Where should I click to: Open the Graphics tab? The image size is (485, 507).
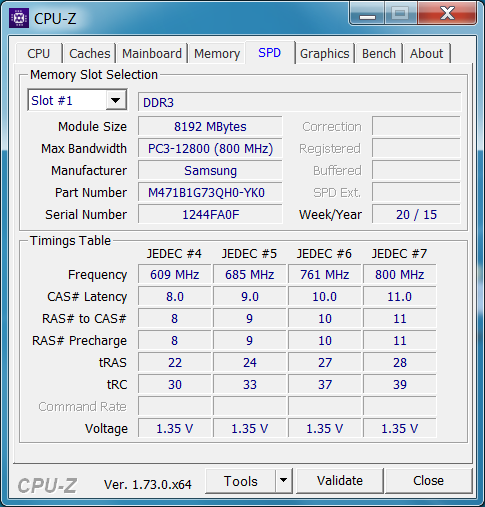[x=325, y=53]
